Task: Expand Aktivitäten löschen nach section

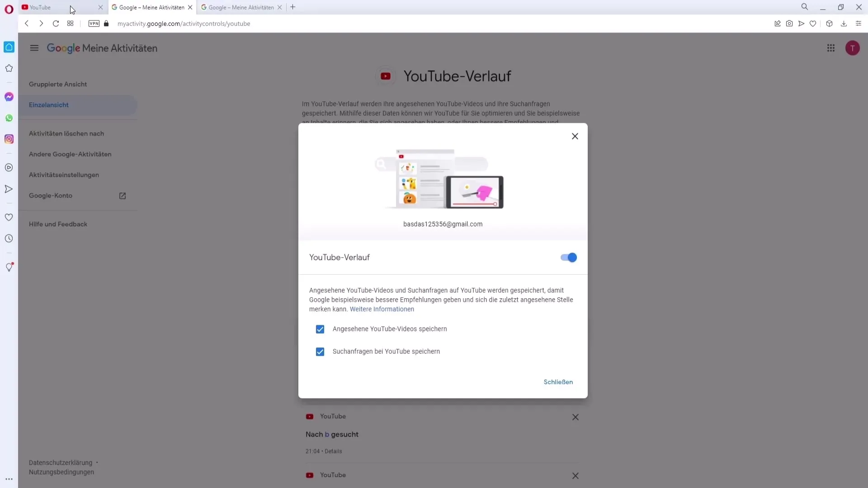Action: click(x=66, y=133)
